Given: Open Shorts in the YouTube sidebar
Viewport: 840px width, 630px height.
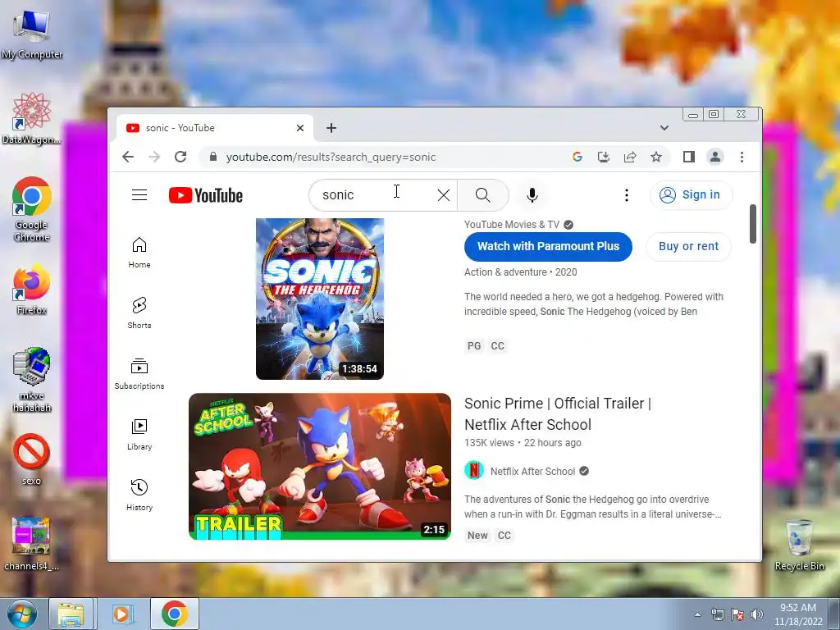Looking at the screenshot, I should (139, 313).
